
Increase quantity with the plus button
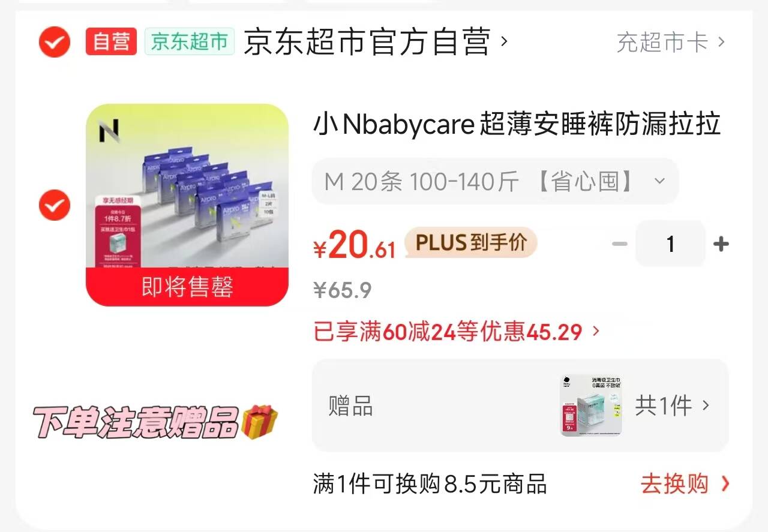click(x=721, y=244)
